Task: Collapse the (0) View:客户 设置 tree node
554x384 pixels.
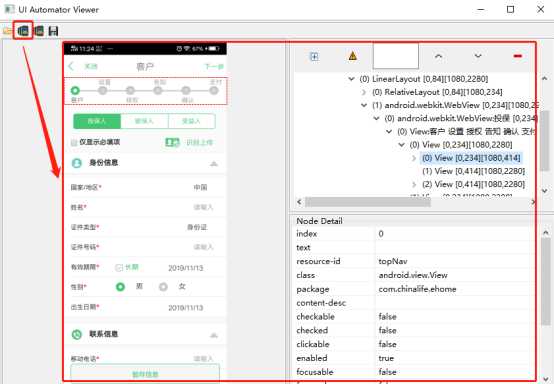Action: (x=389, y=132)
